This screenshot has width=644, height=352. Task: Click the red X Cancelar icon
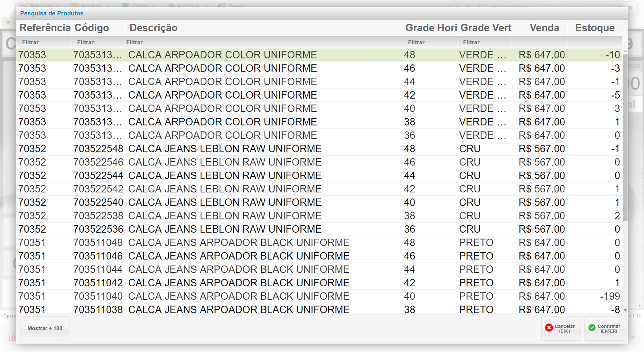pyautogui.click(x=549, y=328)
